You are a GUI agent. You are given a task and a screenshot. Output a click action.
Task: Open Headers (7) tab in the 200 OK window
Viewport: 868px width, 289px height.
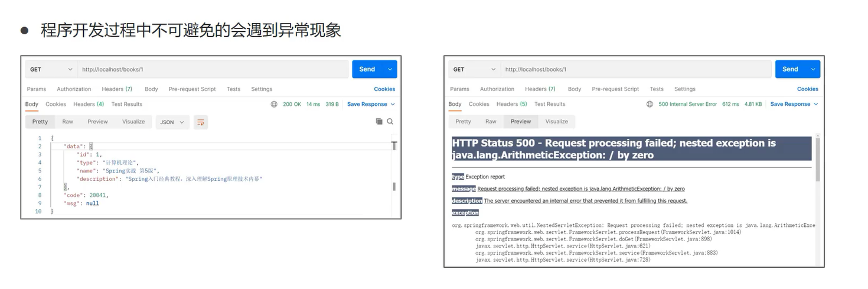[x=117, y=89]
